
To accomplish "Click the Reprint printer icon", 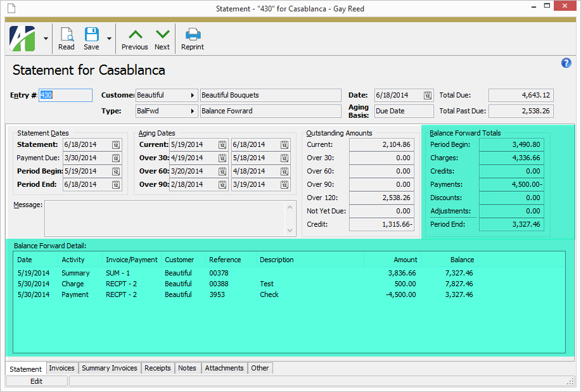I will pos(193,39).
